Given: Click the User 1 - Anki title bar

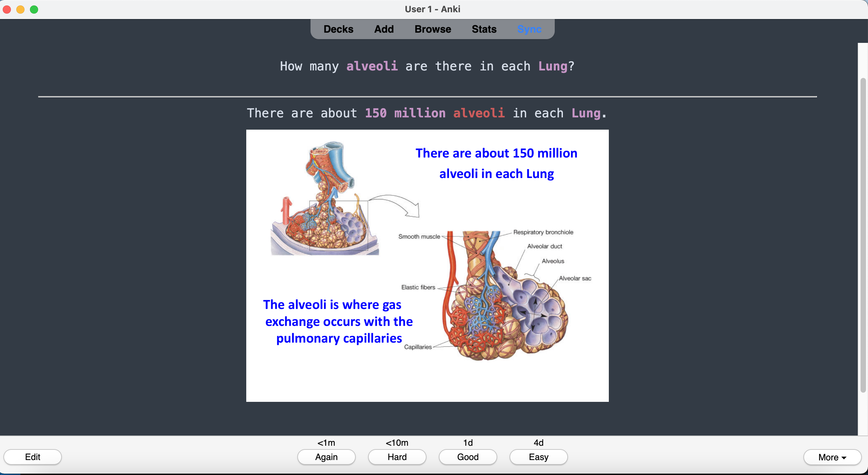Looking at the screenshot, I should coord(432,9).
